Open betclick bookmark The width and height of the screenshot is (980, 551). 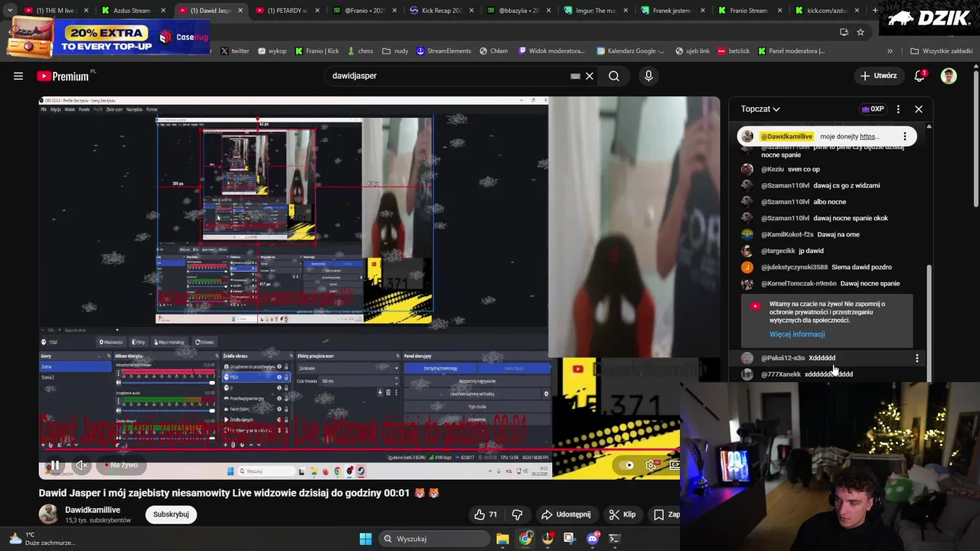(733, 51)
